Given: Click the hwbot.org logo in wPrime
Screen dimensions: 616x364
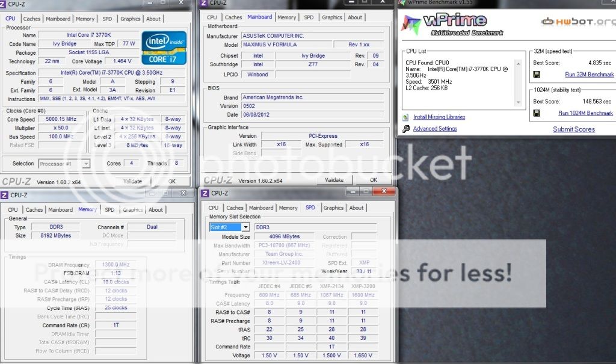Looking at the screenshot, I should (x=578, y=21).
